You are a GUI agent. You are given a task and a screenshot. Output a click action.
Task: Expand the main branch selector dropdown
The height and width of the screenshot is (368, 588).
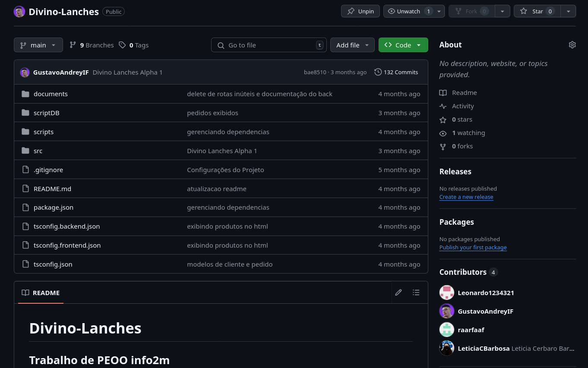pyautogui.click(x=38, y=45)
